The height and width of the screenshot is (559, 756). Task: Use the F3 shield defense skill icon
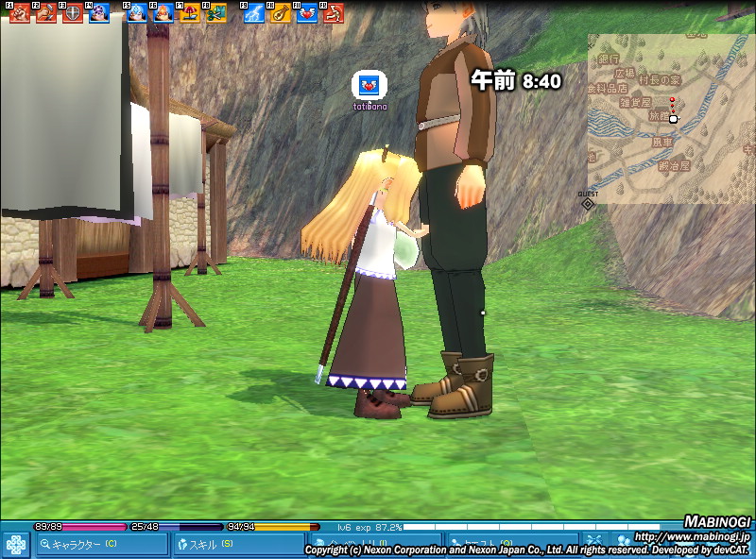(x=73, y=13)
